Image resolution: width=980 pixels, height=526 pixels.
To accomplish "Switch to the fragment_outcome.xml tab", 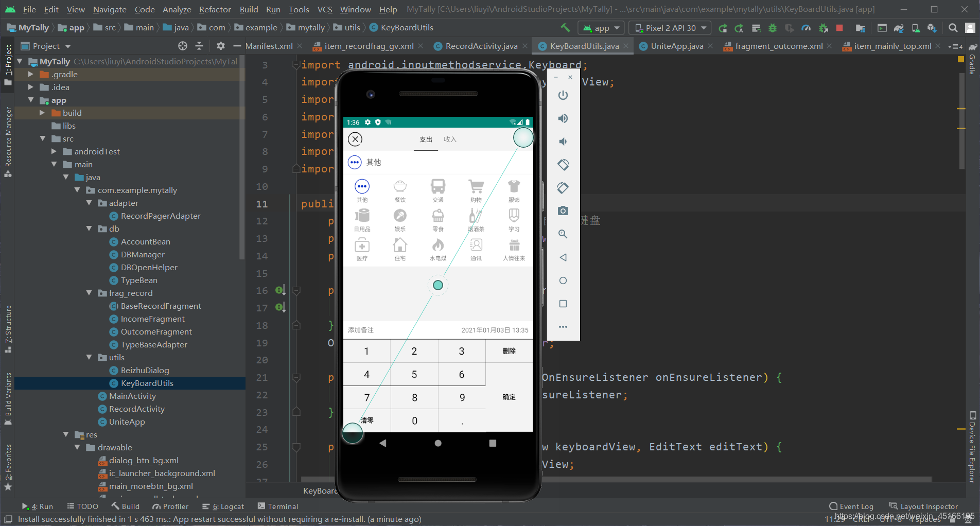I will tap(778, 46).
